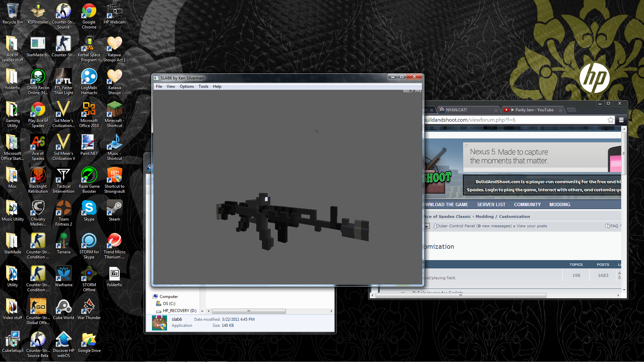The height and width of the screenshot is (362, 644).
Task: Click the View your posts link
Action: (531, 226)
